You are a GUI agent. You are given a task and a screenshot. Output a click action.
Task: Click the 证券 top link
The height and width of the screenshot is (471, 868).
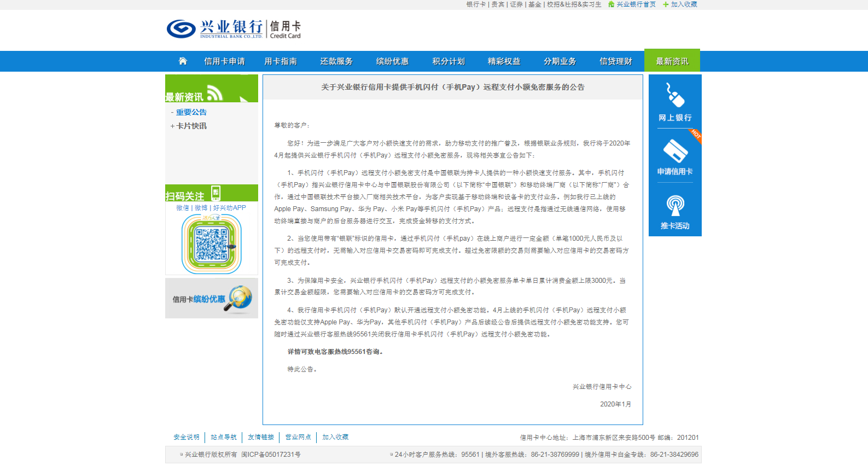pyautogui.click(x=516, y=4)
